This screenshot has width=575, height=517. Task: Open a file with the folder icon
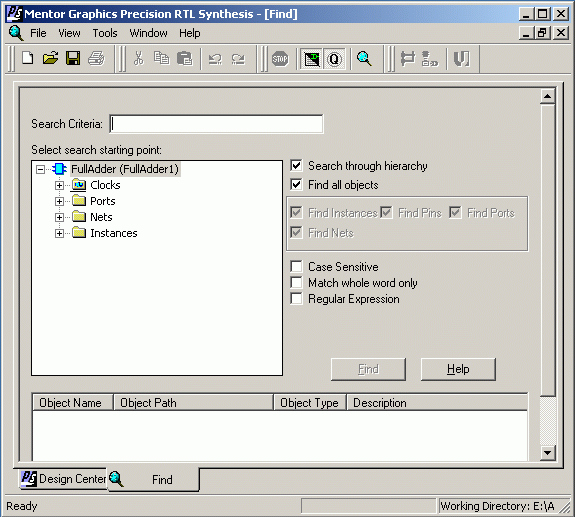(50, 58)
